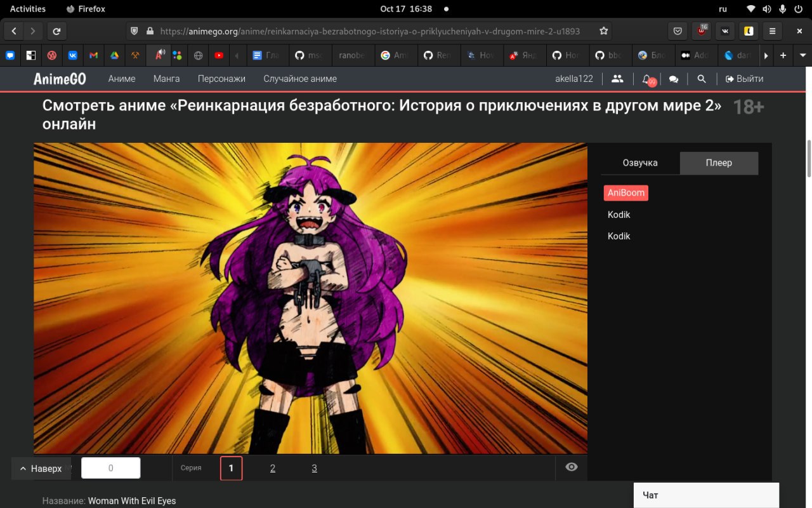Select episode 3

click(314, 468)
